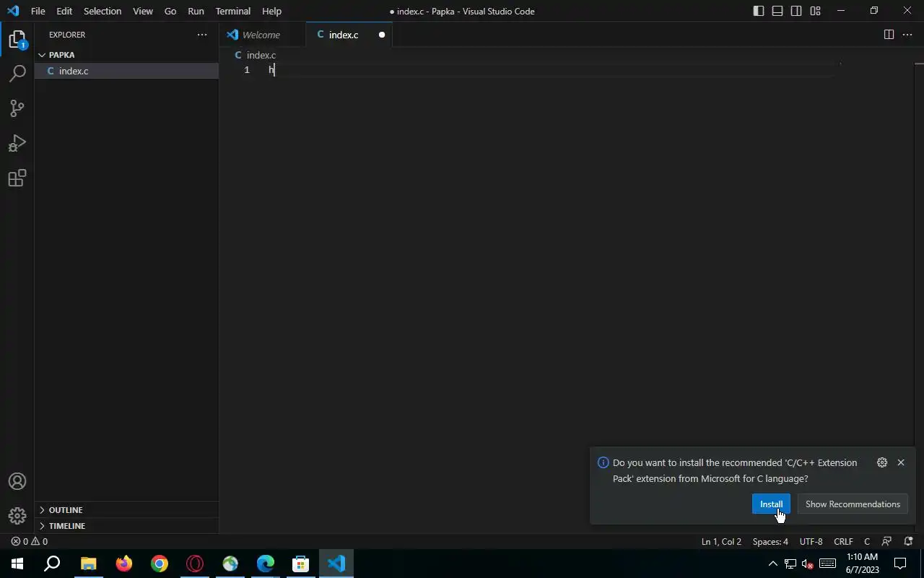Screen dimensions: 924x578
Task: Open Microsoft Edge from the taskbar
Action: [x=266, y=564]
